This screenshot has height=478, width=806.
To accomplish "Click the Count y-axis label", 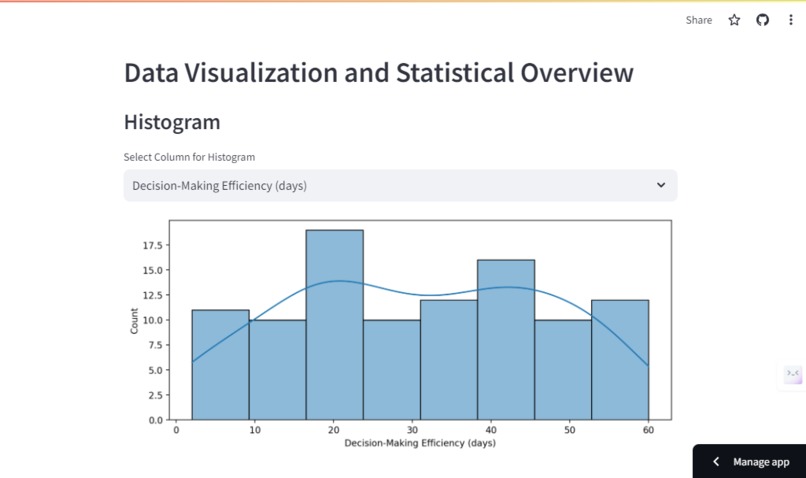I will [134, 321].
